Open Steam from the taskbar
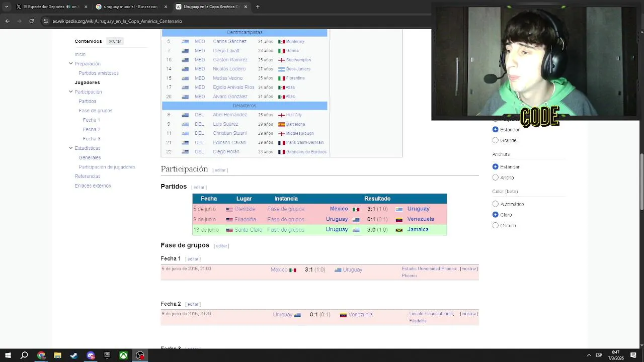Image resolution: width=644 pixels, height=362 pixels. [x=74, y=355]
